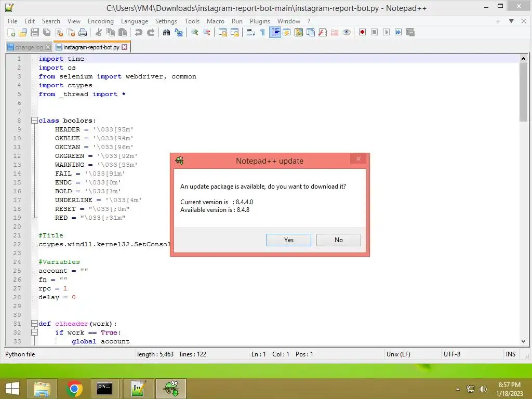Image resolution: width=532 pixels, height=399 pixels.
Task: Open Command Prompt from taskbar
Action: [x=104, y=389]
